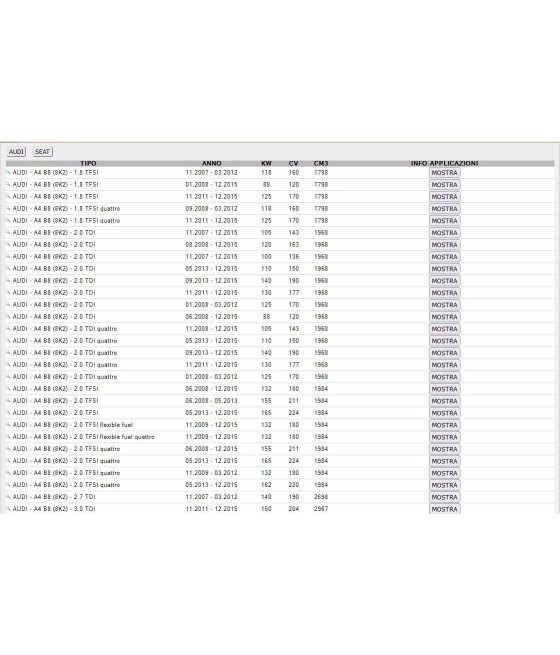Click magnifier icon beside 3.0 TDI row
560x655 pixels.
click(x=8, y=508)
